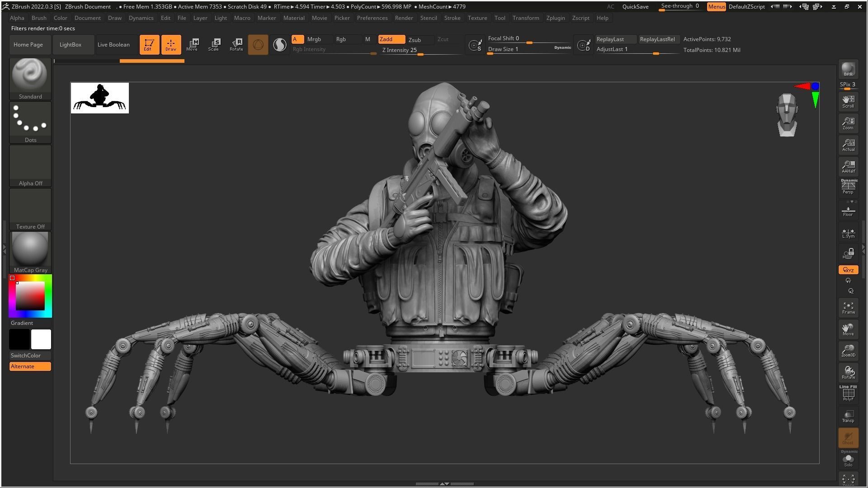
Task: Select the Zoom document tool
Action: (848, 123)
